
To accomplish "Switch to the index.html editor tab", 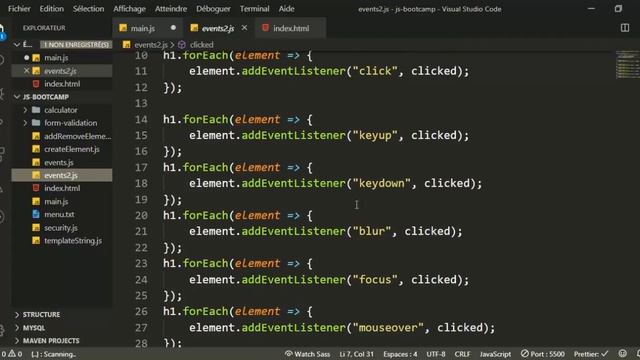I will click(x=291, y=28).
